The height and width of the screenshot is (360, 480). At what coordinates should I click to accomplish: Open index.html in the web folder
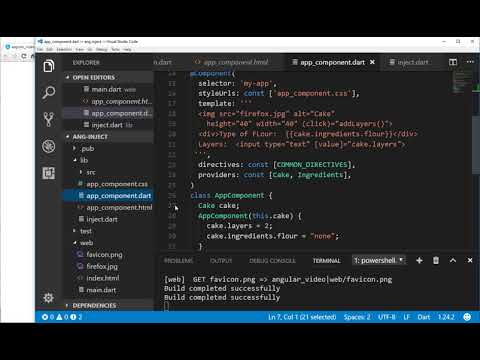pos(109,278)
